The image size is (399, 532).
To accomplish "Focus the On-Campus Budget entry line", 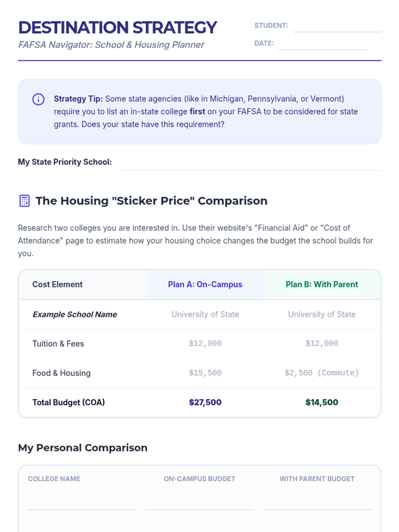I will 199,503.
